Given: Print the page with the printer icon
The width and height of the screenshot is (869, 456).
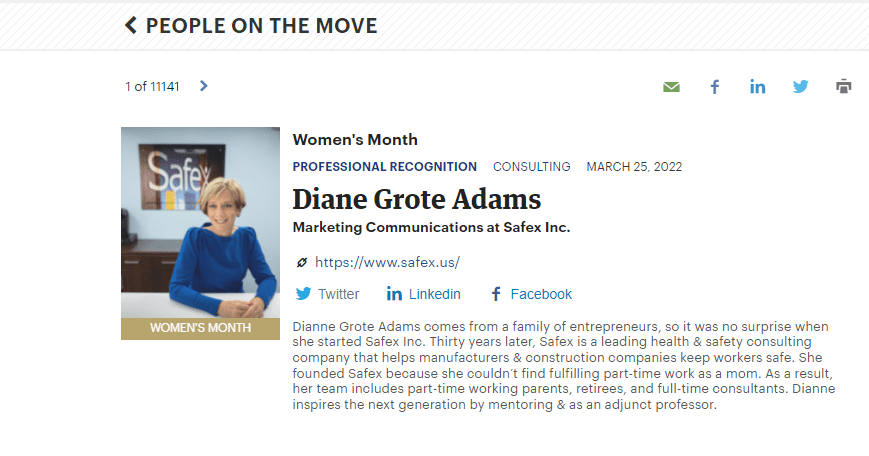Looking at the screenshot, I should pos(844,87).
